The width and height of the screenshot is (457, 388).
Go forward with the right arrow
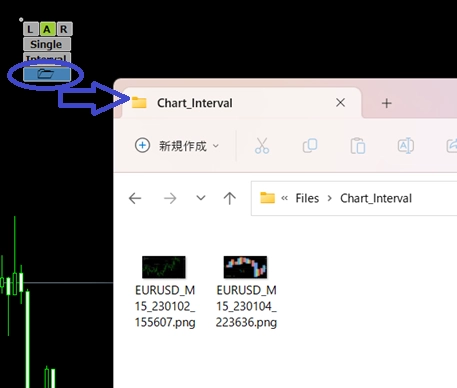coord(170,199)
